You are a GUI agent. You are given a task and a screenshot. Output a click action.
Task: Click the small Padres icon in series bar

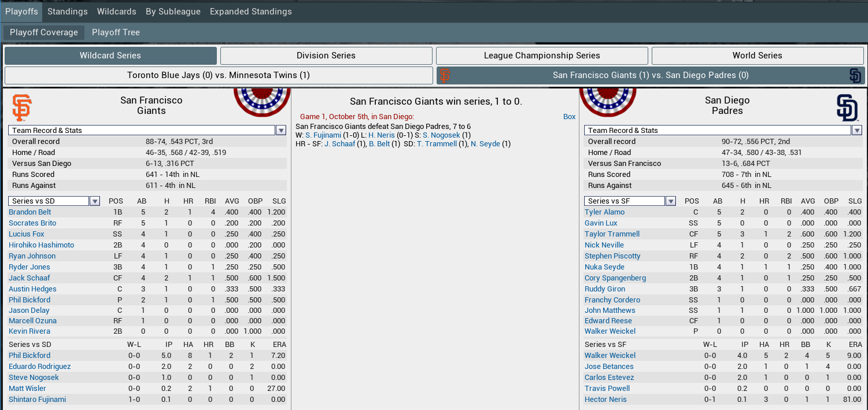tap(855, 76)
